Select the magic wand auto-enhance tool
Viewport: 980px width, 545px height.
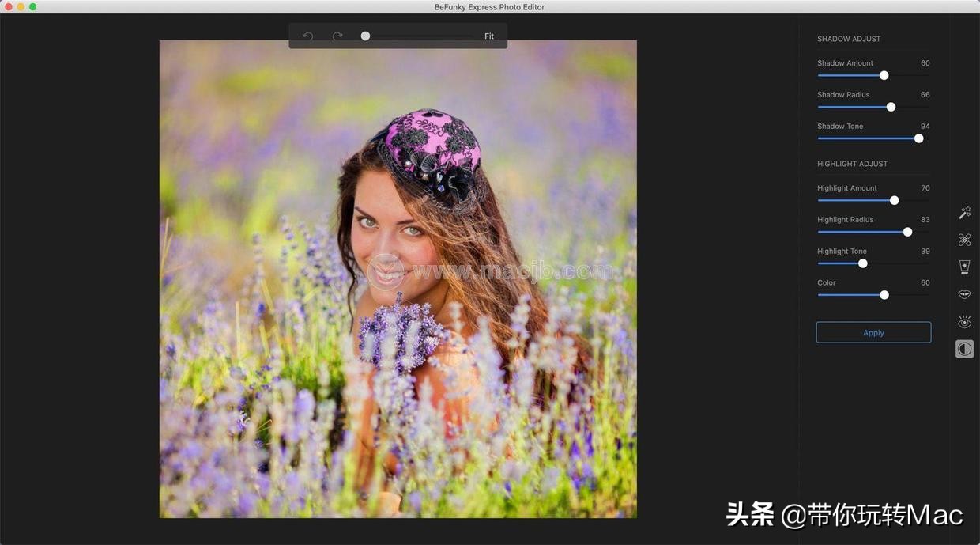coord(964,213)
